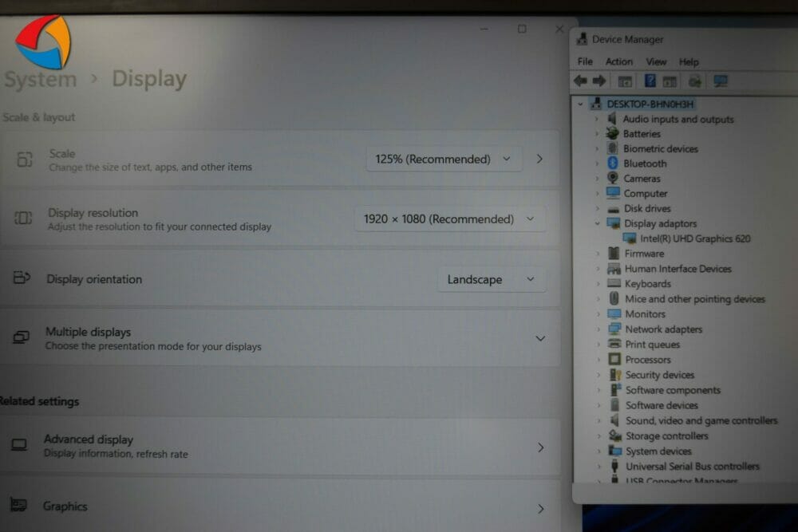Go back to System via breadcrumb
Screen dimensions: 798x532
40,79
